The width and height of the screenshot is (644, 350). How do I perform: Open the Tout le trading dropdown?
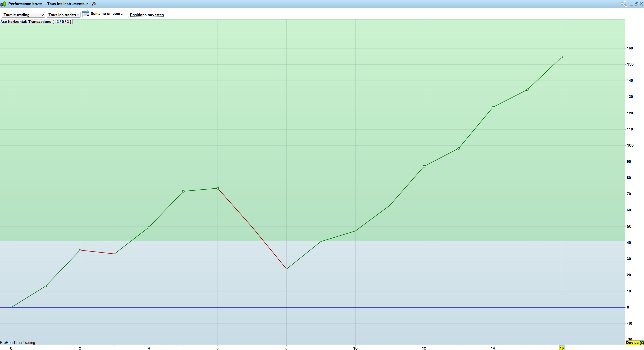pyautogui.click(x=23, y=15)
